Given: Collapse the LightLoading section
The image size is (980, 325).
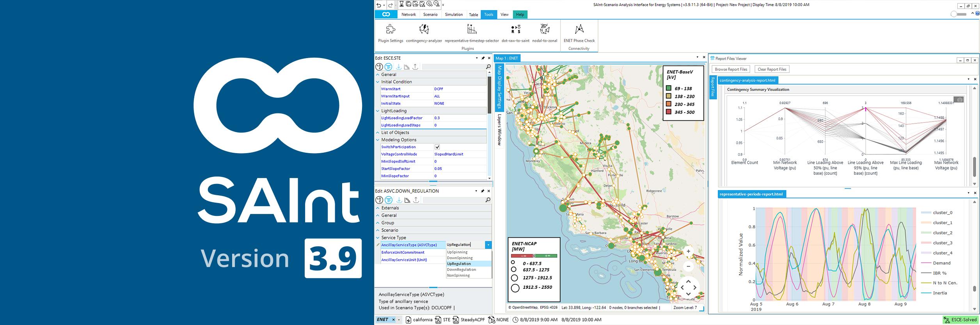Looking at the screenshot, I should 378,111.
